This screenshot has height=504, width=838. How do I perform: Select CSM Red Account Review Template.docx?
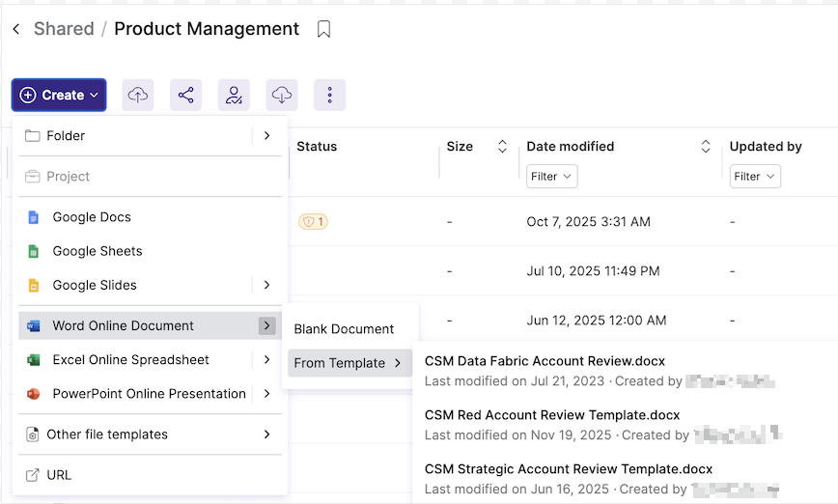coord(552,415)
